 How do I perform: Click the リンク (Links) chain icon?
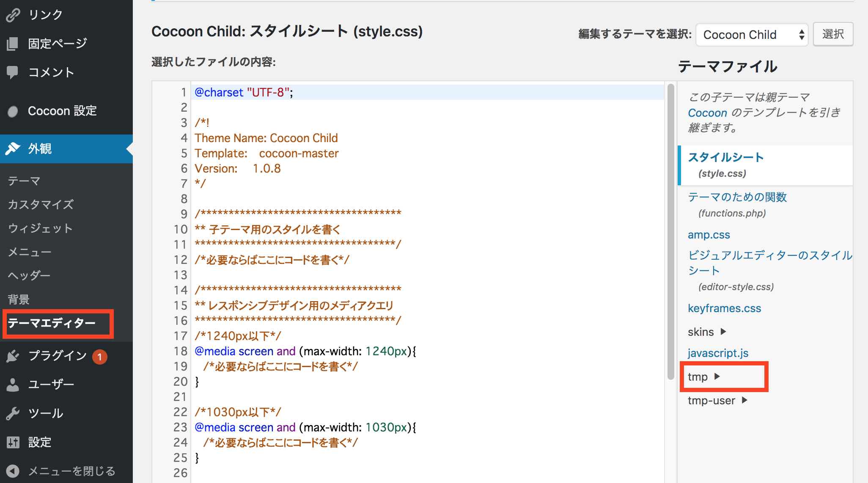[13, 13]
